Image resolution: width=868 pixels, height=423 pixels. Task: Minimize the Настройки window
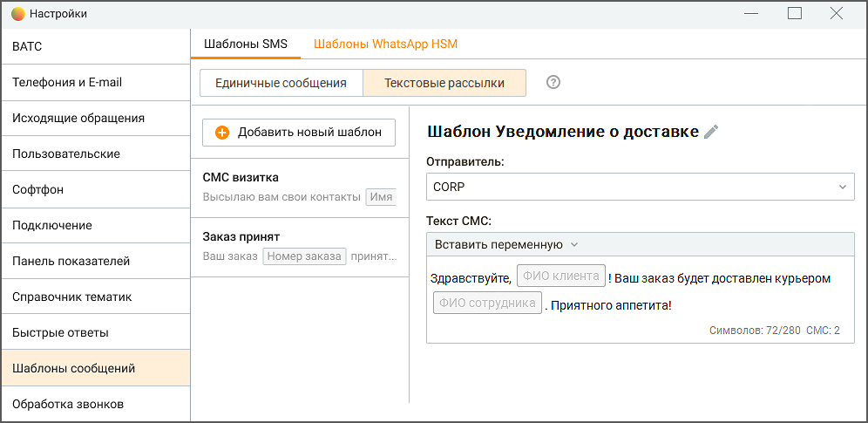coord(751,14)
